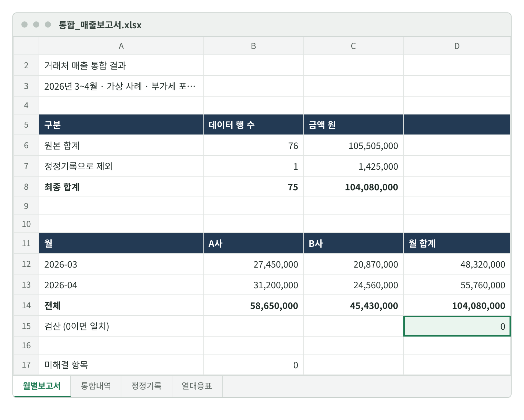Select row 8 header
This screenshot has height=420, width=524.
coord(26,187)
